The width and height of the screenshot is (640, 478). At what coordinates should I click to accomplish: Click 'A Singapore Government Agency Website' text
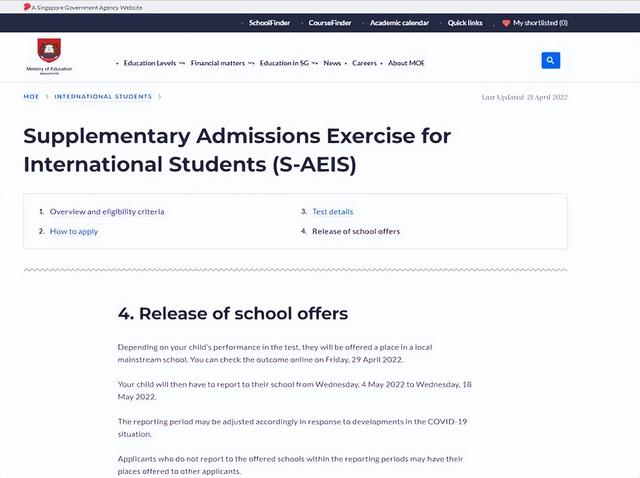(87, 7)
